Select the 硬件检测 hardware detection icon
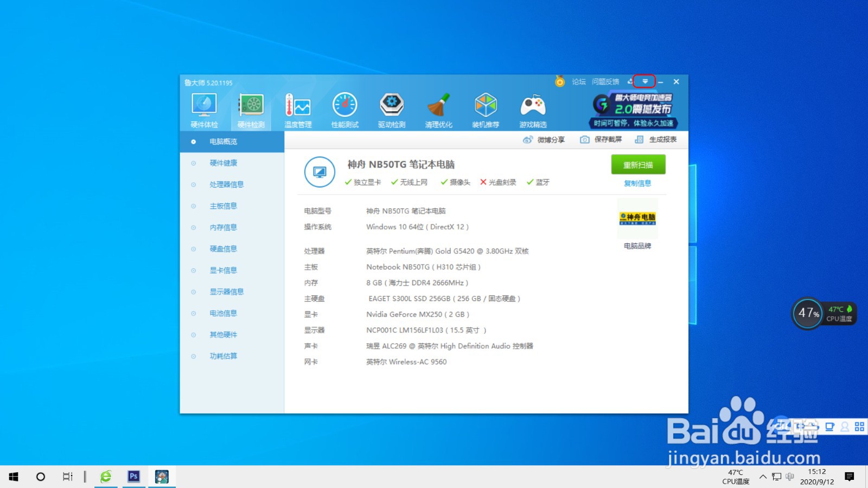868x488 pixels. click(251, 111)
